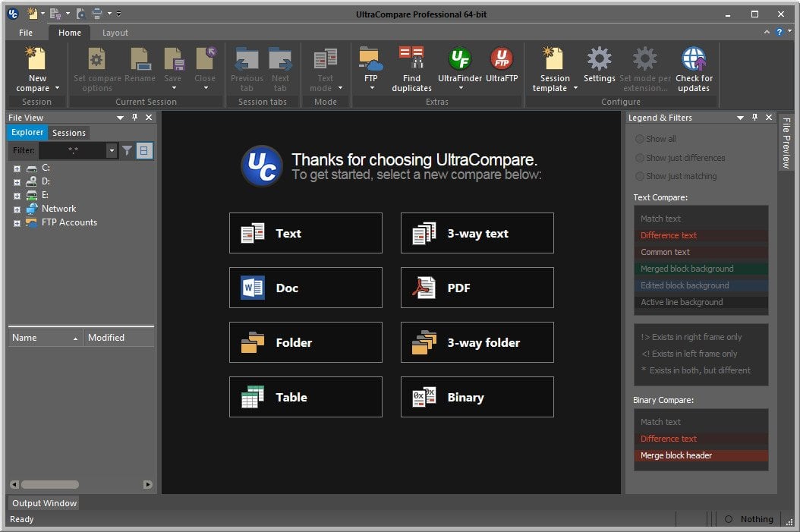Screen dimensions: 800x532
Task: Create a Session template
Action: point(553,68)
